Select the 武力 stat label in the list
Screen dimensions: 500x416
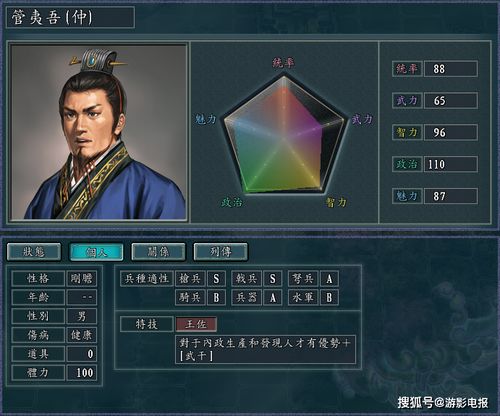pos(407,101)
